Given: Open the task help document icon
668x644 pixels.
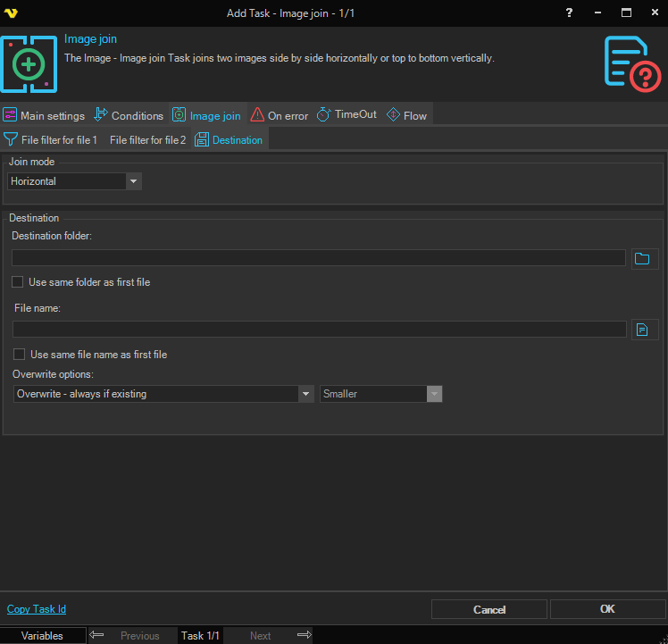Looking at the screenshot, I should coord(631,63).
